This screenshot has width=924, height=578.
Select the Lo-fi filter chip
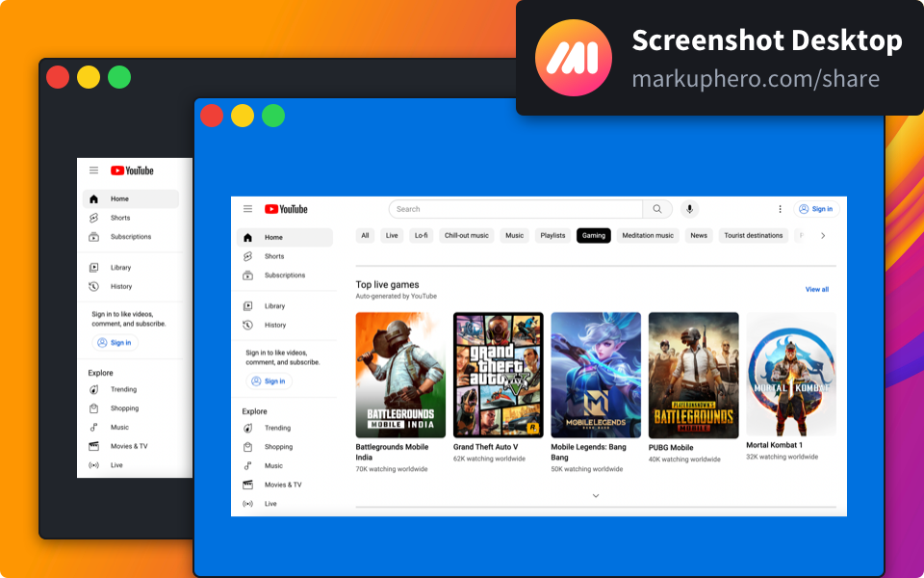(421, 235)
